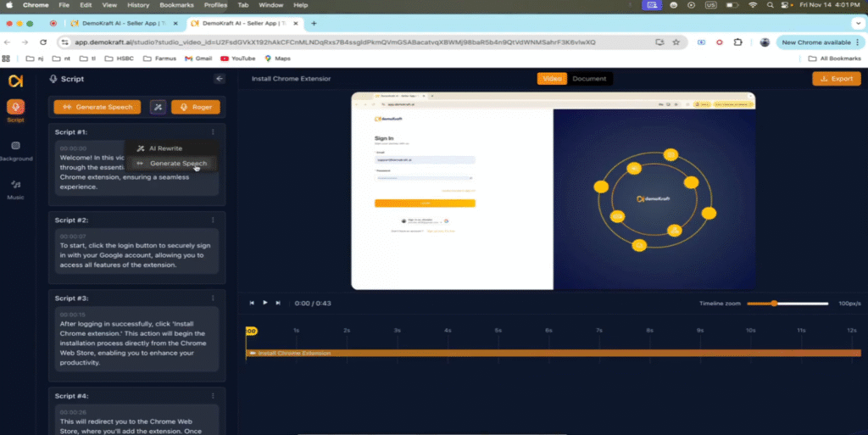
Task: Switch to Video view
Action: 552,79
